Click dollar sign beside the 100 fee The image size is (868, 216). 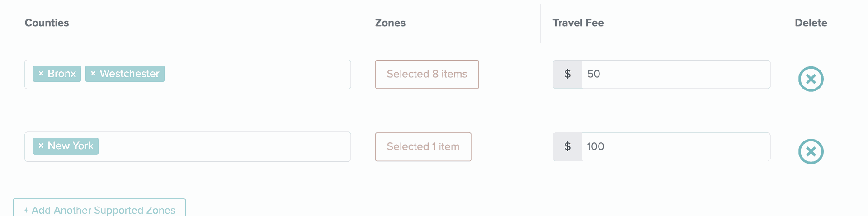coord(567,146)
